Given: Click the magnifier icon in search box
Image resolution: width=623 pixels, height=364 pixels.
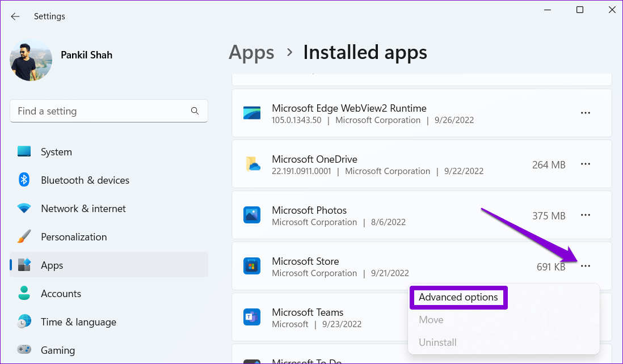Looking at the screenshot, I should point(195,111).
